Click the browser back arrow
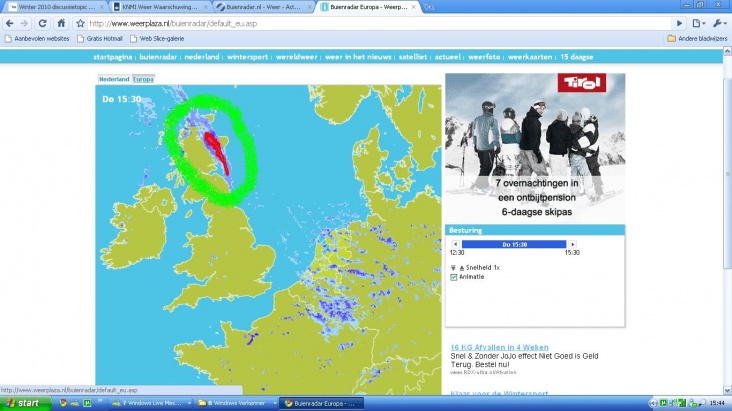The height and width of the screenshot is (411, 732). click(9, 23)
